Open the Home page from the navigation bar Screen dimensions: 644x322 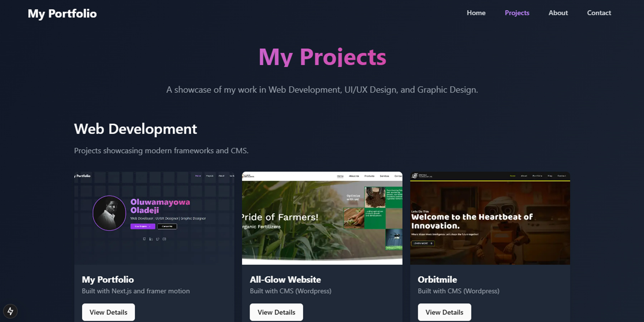coord(476,13)
